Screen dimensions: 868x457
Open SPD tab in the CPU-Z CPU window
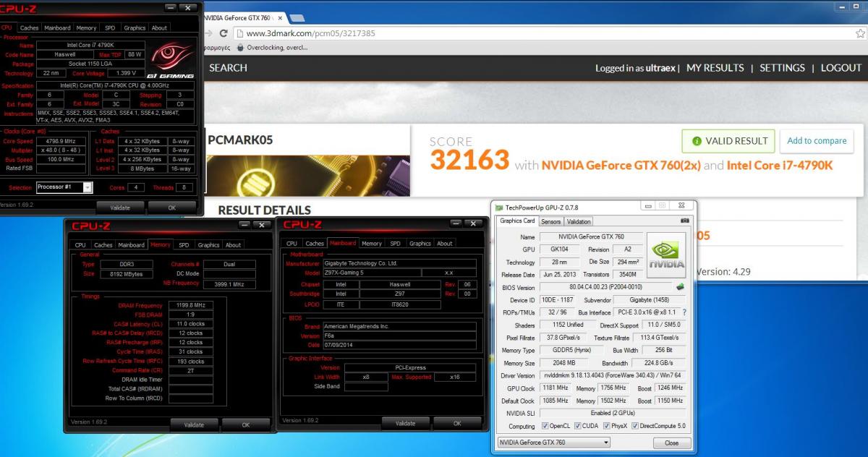coord(110,27)
